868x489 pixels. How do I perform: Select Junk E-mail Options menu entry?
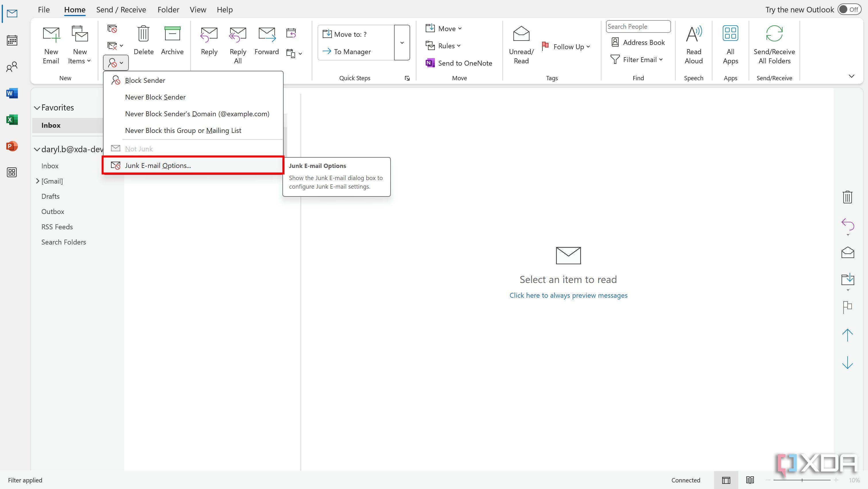pyautogui.click(x=158, y=165)
